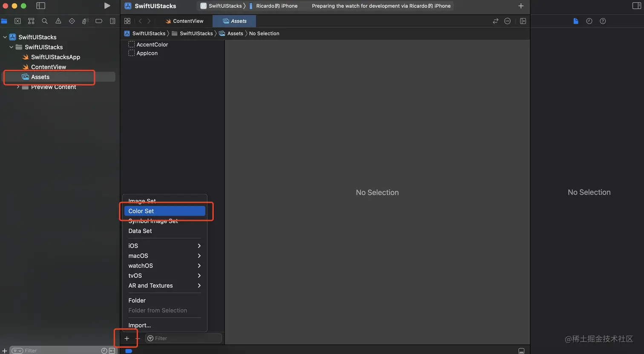Open the Library plus button in toolbar
The image size is (644, 354).
point(521,6)
